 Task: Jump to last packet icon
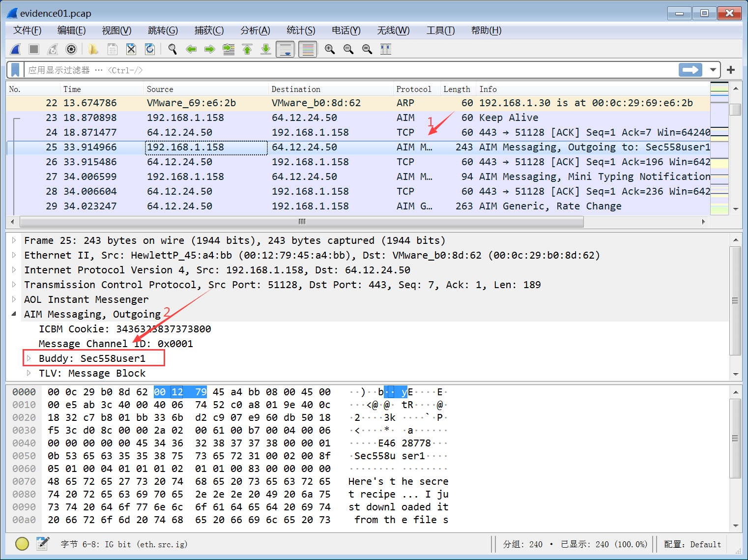pyautogui.click(x=266, y=49)
